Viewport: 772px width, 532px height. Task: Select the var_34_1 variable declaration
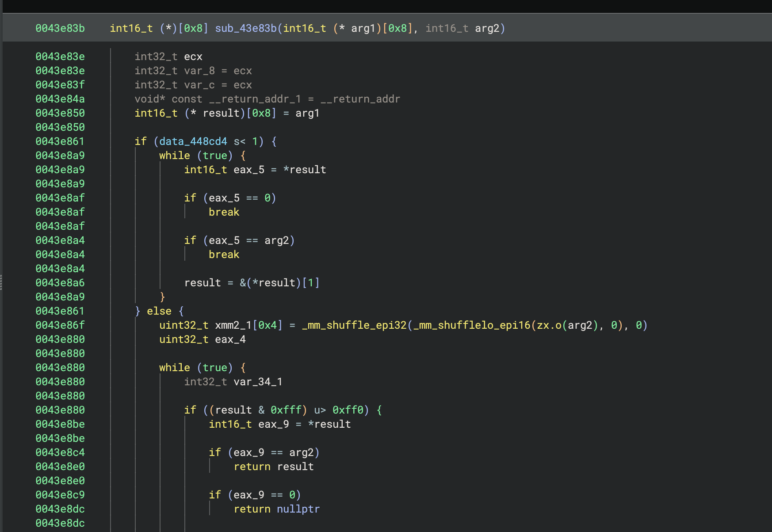258,382
